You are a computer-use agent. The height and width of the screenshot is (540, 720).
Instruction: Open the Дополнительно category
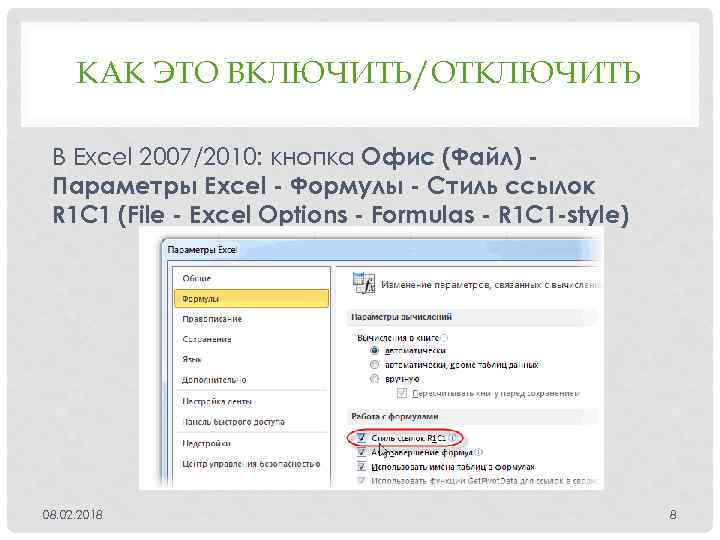(x=214, y=380)
